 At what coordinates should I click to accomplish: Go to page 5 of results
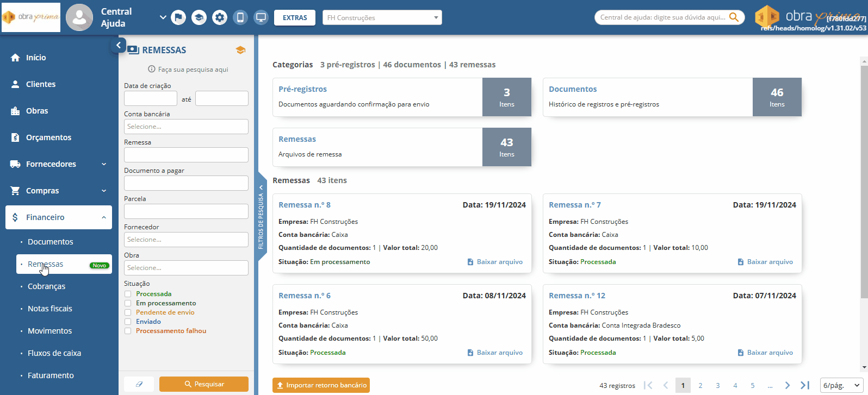pos(753,385)
